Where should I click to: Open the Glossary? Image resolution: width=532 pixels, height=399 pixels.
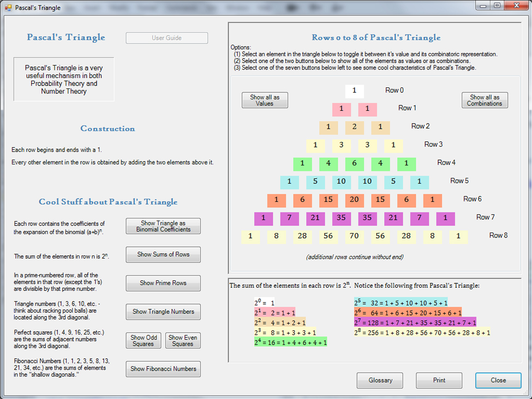point(380,380)
